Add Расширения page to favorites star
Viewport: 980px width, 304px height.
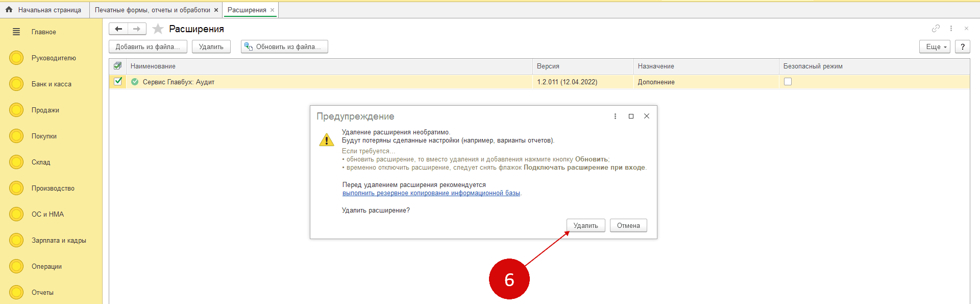pos(158,29)
